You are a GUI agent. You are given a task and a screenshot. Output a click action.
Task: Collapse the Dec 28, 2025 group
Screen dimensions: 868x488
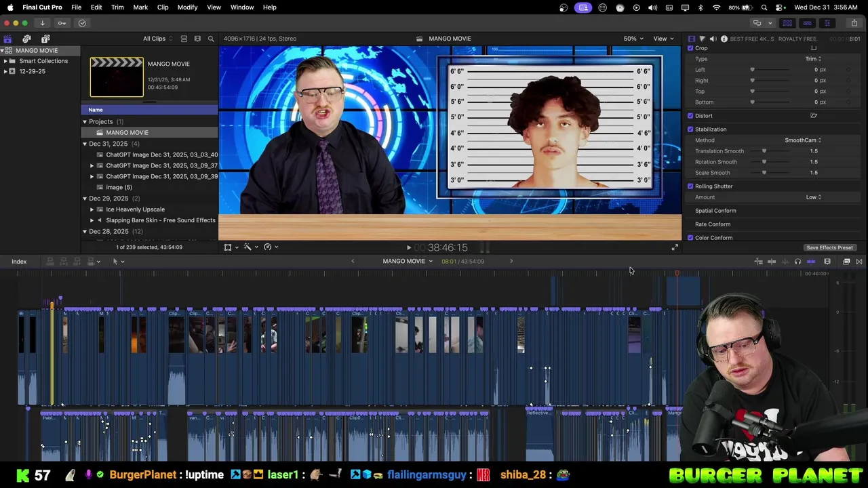coord(85,232)
